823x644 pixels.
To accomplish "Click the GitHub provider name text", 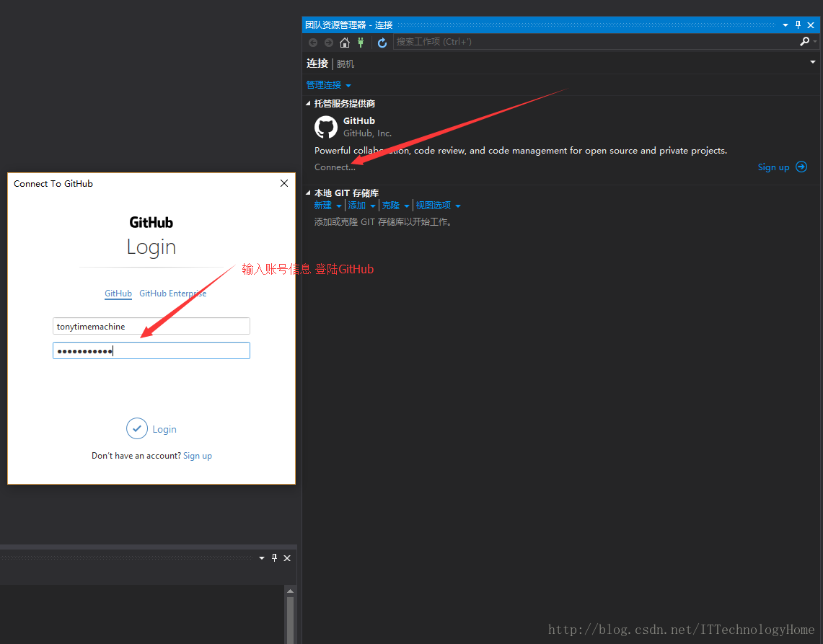I will [x=359, y=120].
